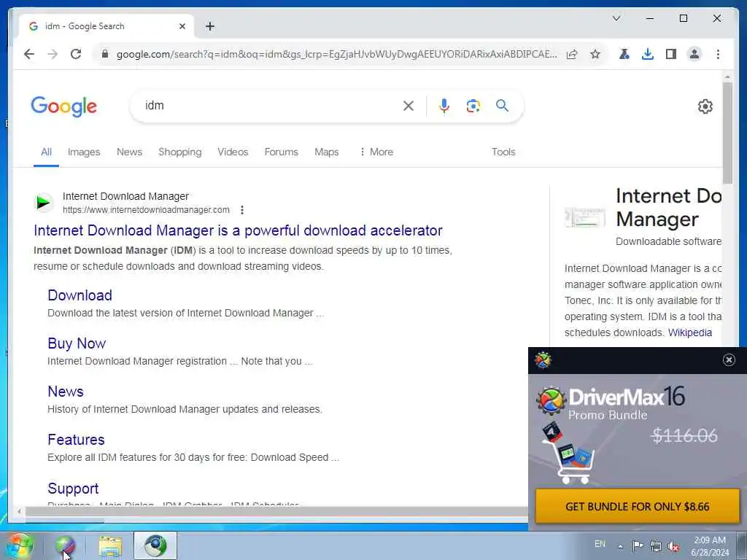The height and width of the screenshot is (560, 747).
Task: Search by image with Lens icon
Action: 473,106
